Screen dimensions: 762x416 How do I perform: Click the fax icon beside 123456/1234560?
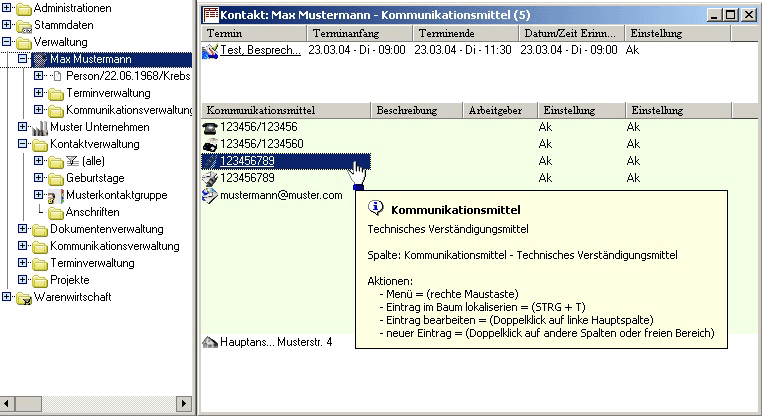click(210, 144)
